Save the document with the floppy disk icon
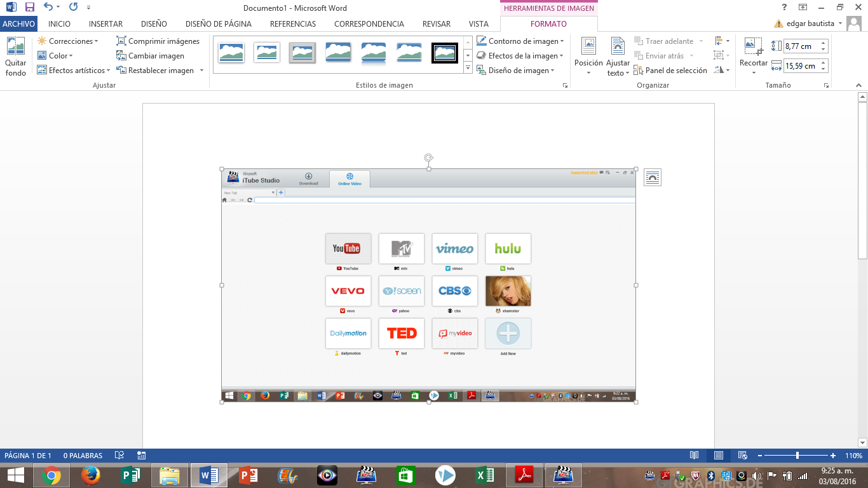The width and height of the screenshot is (868, 488). click(30, 8)
